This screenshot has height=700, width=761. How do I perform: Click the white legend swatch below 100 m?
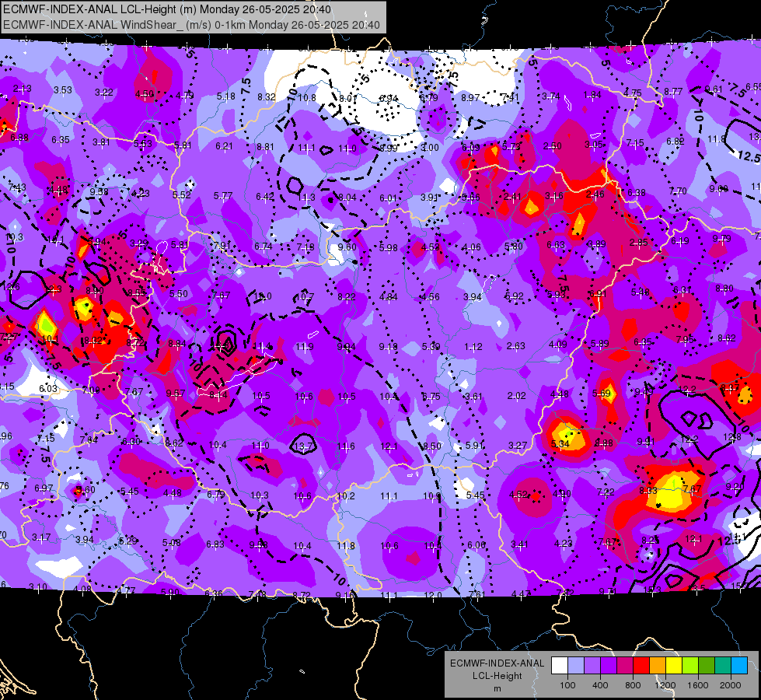[559, 666]
